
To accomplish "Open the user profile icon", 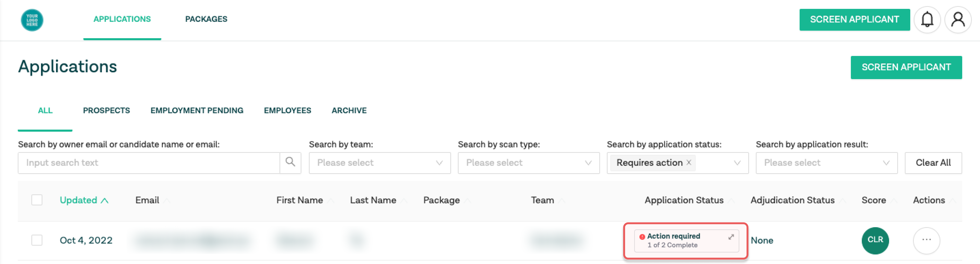I will [958, 20].
